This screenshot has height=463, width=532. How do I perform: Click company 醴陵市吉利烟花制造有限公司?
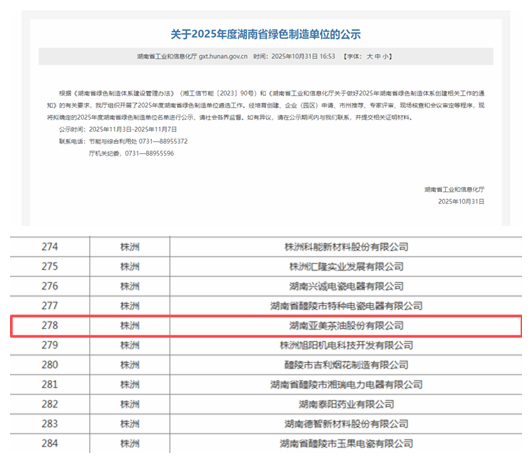point(346,365)
